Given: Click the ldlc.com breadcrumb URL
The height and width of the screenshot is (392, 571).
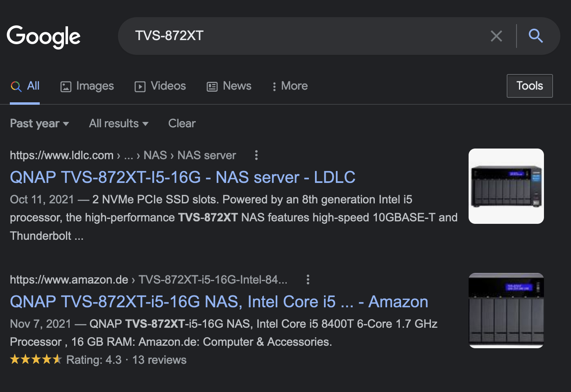Looking at the screenshot, I should coord(61,155).
